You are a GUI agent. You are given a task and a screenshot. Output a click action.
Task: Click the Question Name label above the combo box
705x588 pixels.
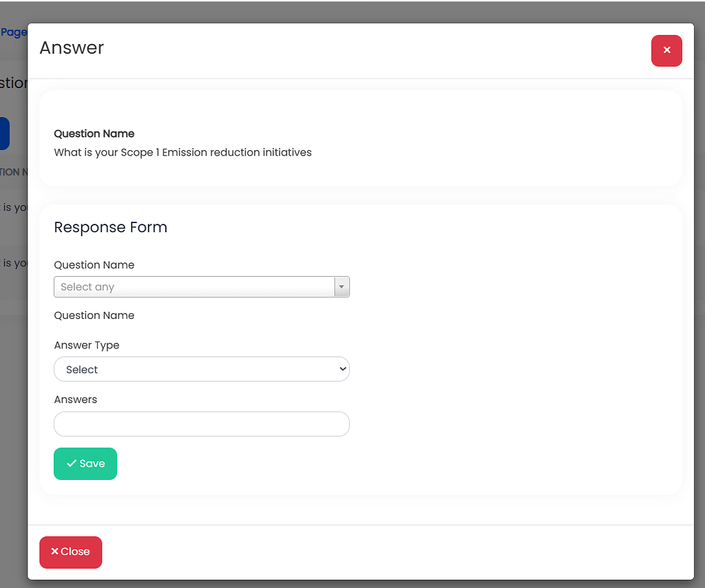coord(94,265)
